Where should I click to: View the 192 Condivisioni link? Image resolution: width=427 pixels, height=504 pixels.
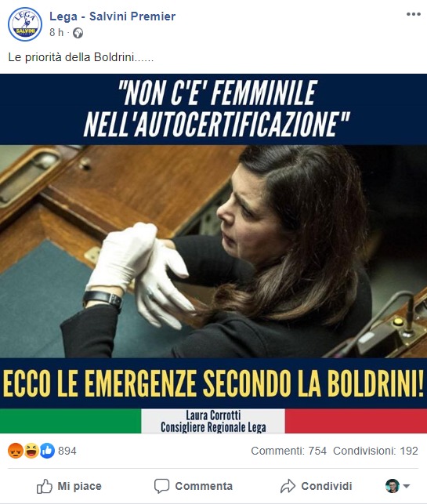point(375,451)
